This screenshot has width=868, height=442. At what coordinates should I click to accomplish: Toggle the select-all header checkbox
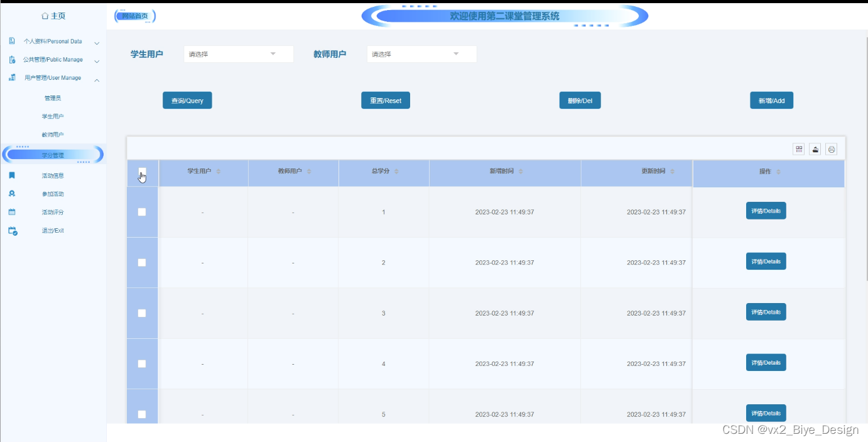click(x=142, y=172)
